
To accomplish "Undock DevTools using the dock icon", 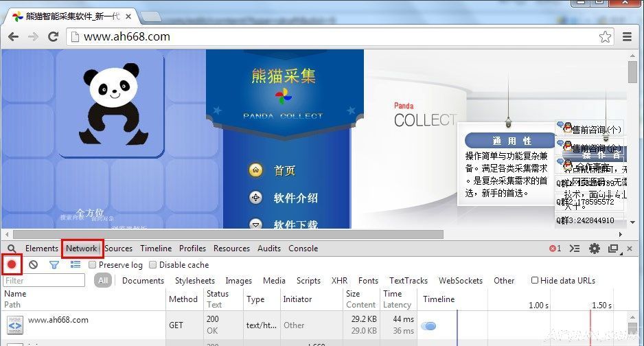I will click(614, 249).
